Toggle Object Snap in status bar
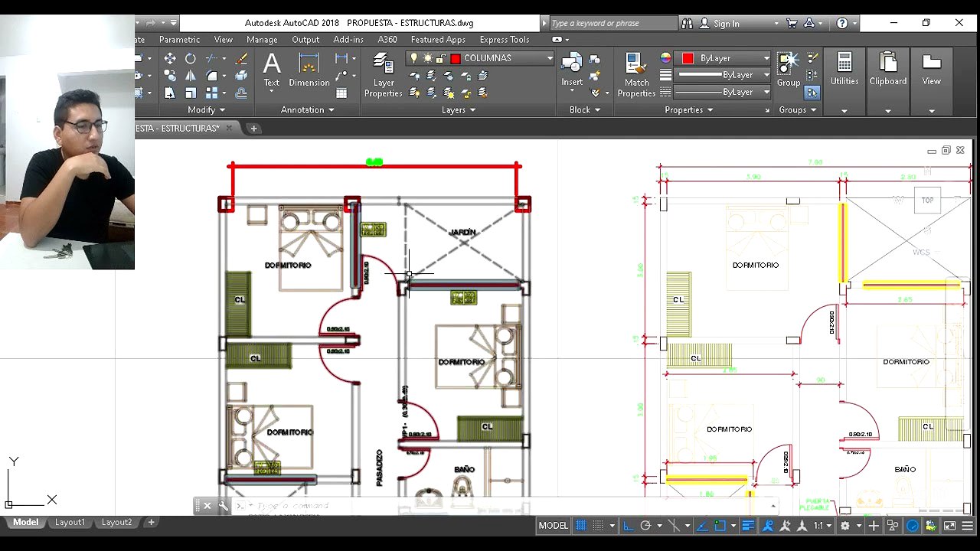 (x=720, y=526)
